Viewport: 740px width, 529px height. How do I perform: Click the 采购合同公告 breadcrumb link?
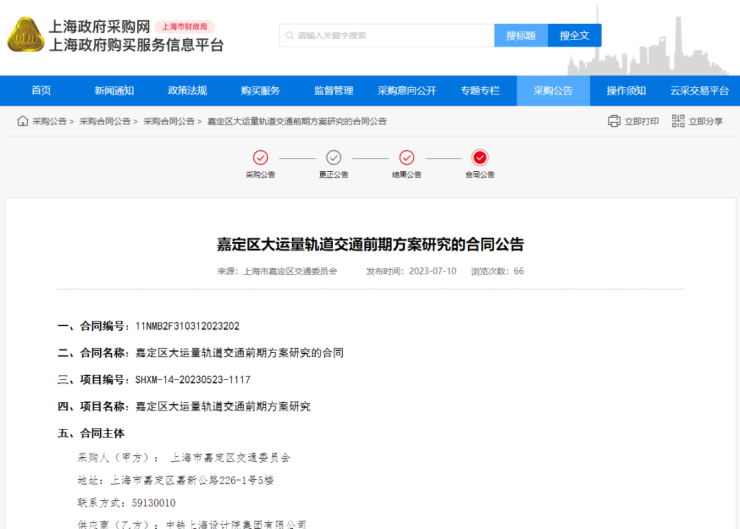[x=105, y=121]
